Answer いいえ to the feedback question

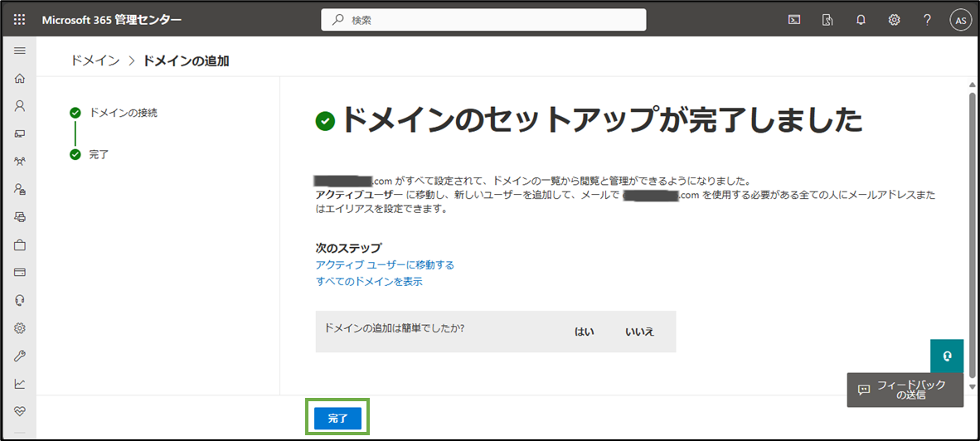[639, 332]
